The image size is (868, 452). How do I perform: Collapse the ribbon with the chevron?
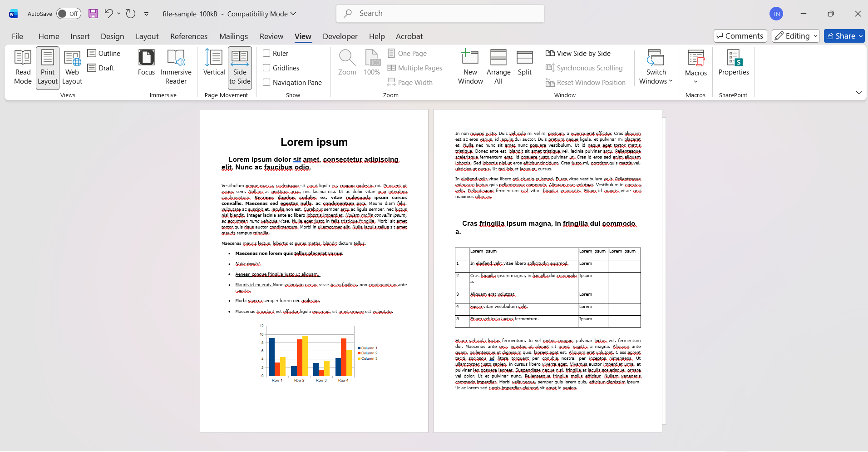click(x=858, y=93)
